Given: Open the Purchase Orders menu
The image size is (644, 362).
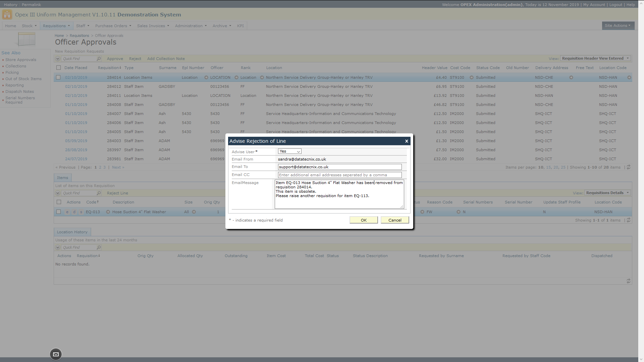Looking at the screenshot, I should point(113,26).
